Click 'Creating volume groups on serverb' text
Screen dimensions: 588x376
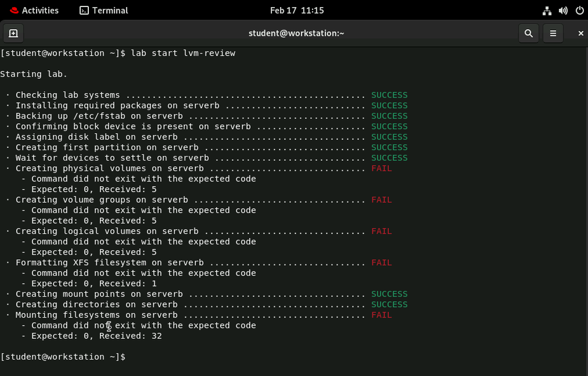tap(102, 200)
